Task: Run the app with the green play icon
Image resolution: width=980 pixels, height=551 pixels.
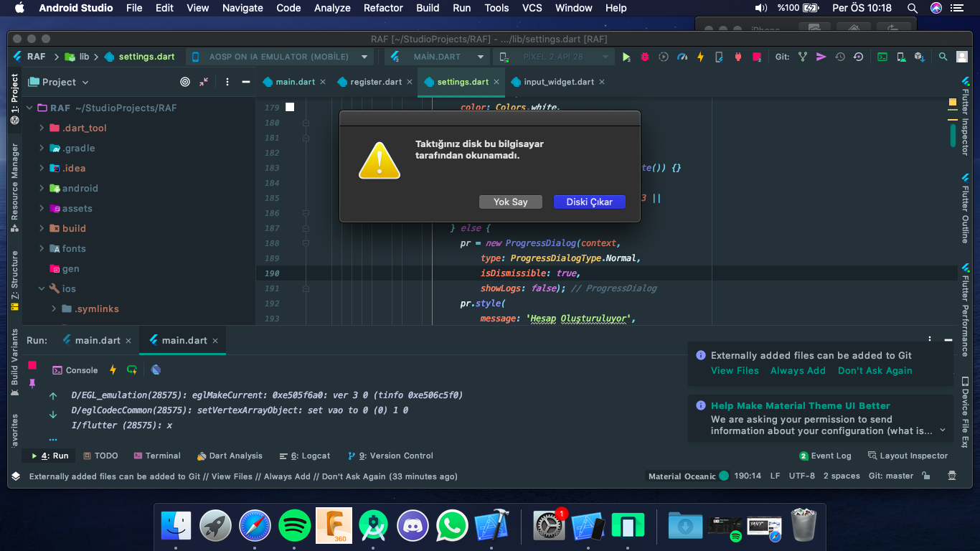Action: pos(626,57)
